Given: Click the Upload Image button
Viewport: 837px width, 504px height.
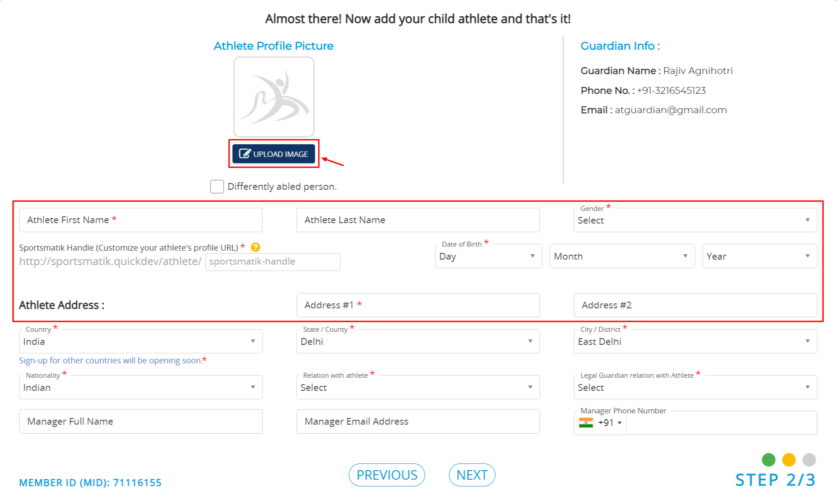Looking at the screenshot, I should click(274, 154).
